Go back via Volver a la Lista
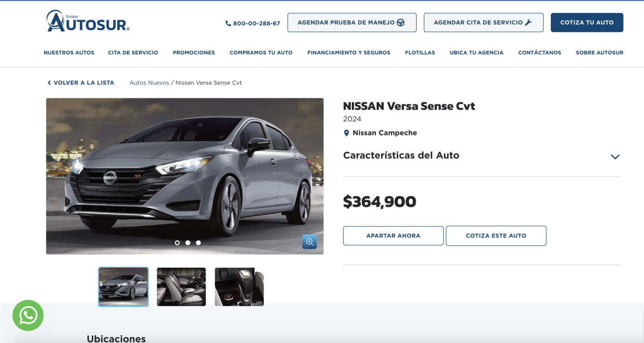This screenshot has height=343, width=644. click(x=81, y=83)
